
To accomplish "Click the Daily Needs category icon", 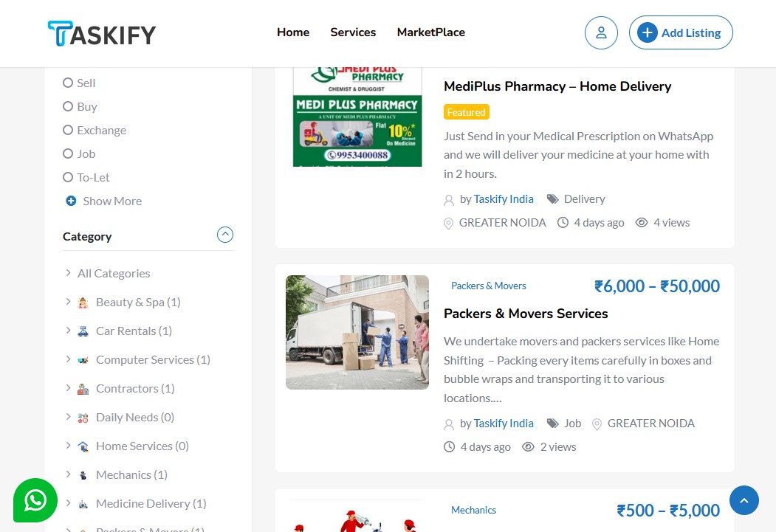I will click(x=83, y=418).
